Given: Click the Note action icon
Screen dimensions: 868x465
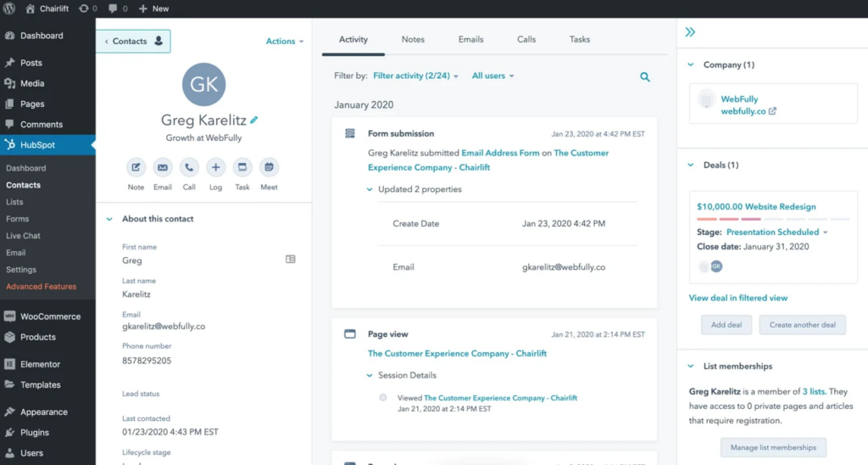Looking at the screenshot, I should (x=136, y=168).
